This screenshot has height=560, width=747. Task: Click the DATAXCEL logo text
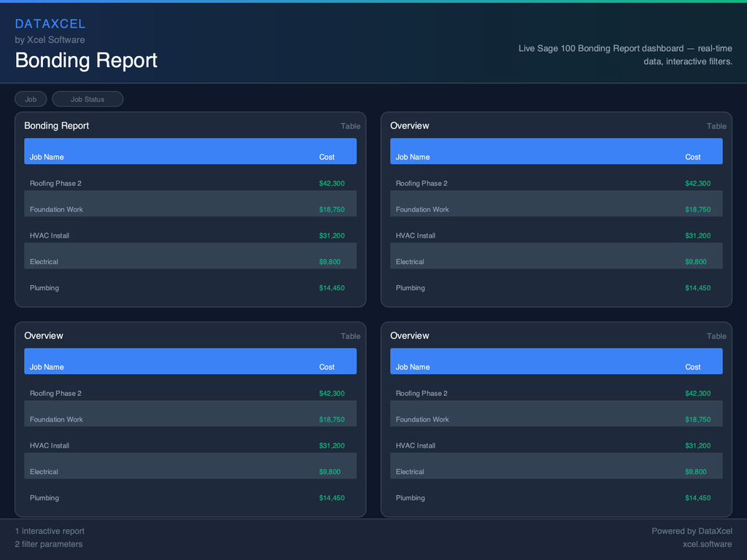tap(50, 24)
